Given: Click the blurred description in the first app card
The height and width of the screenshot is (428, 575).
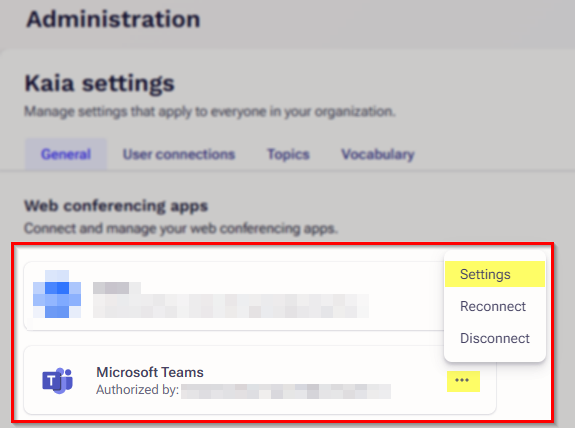Looking at the screenshot, I should click(231, 306).
